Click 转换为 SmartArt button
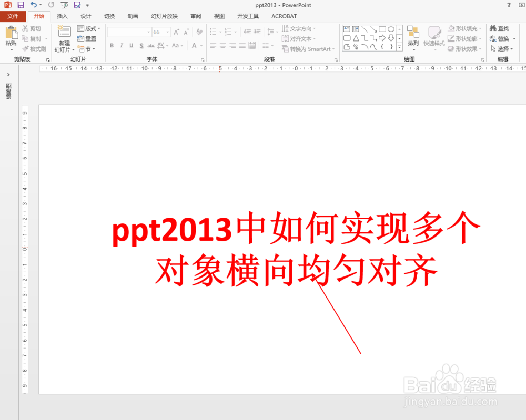Screen dimensions: 526x420 [x=308, y=49]
